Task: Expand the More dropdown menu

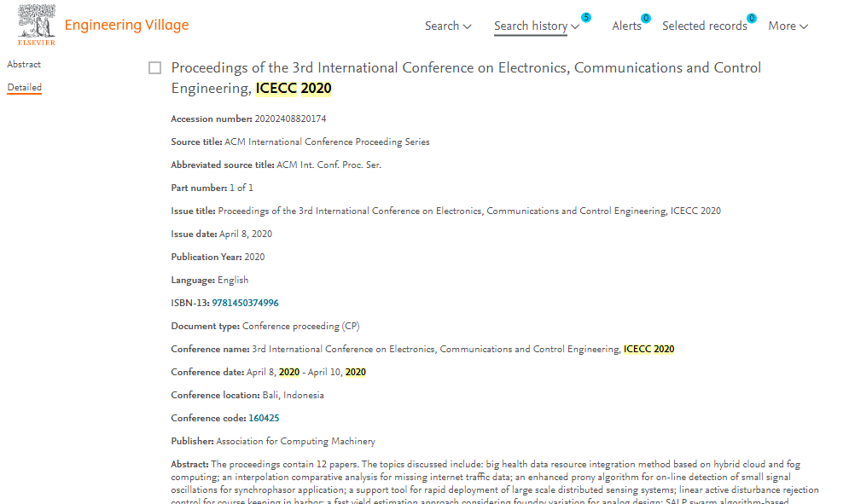Action: [x=788, y=26]
